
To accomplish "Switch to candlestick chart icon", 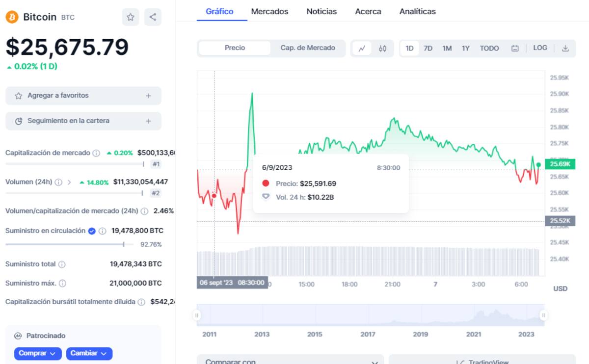I will point(383,49).
